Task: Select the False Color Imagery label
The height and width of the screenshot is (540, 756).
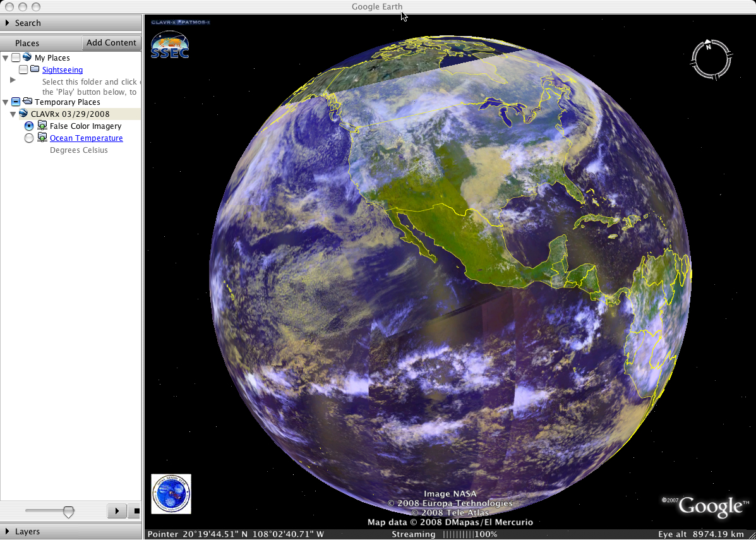Action: [x=86, y=126]
